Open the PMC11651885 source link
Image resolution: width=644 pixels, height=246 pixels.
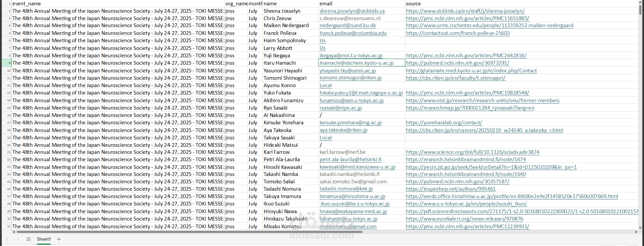(x=467, y=18)
